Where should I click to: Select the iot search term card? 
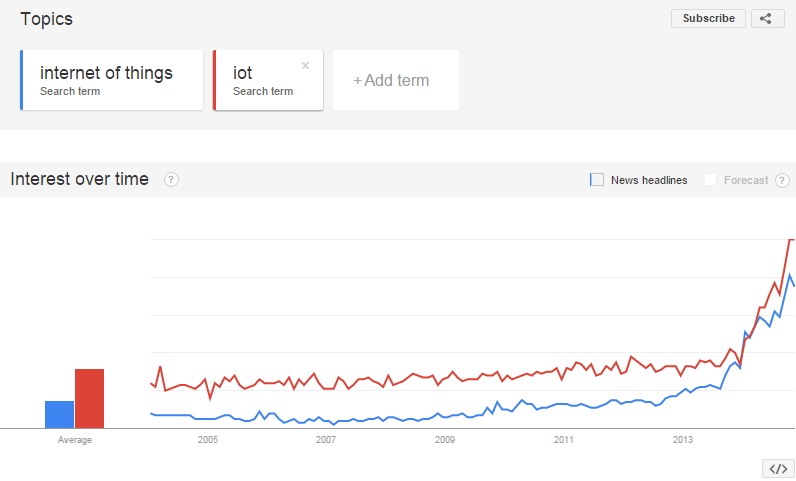pos(268,80)
